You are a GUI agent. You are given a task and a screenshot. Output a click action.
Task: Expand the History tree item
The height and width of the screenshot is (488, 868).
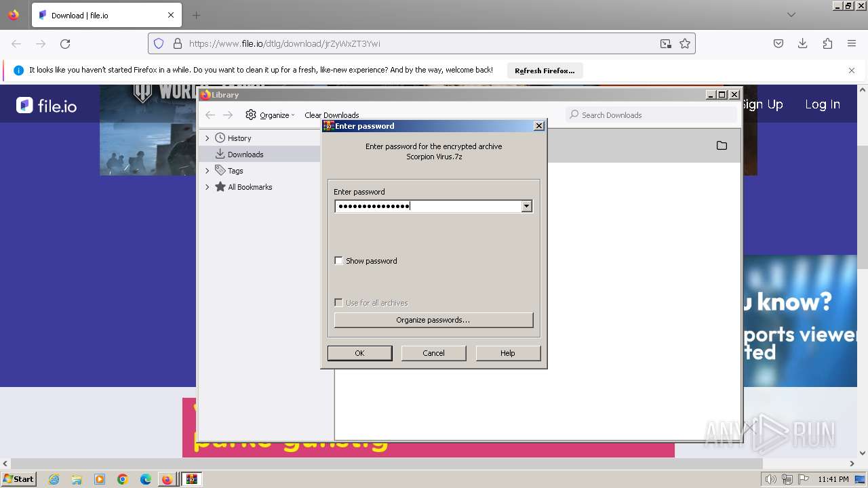pos(208,138)
